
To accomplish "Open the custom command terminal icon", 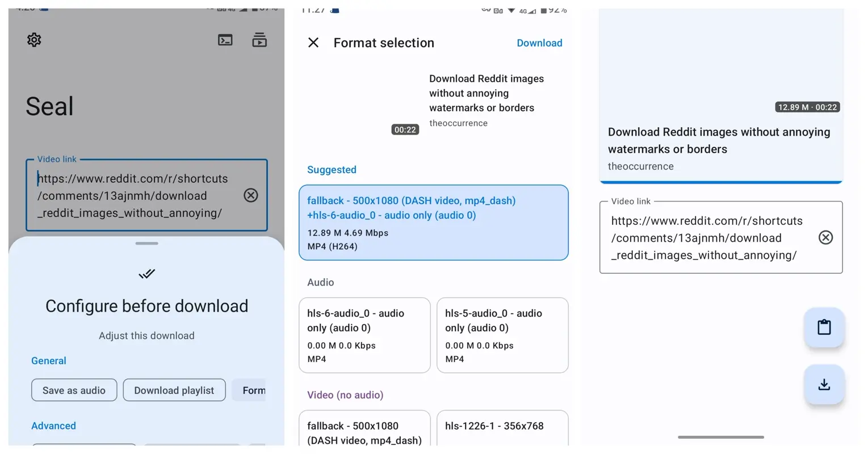I will click(225, 40).
